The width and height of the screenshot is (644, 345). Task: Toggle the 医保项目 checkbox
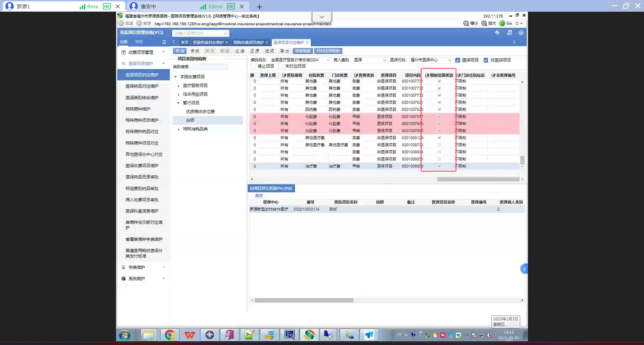pos(458,60)
